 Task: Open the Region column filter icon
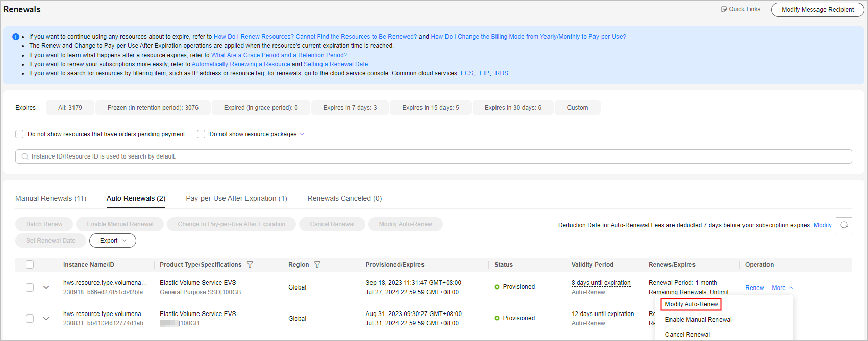click(317, 265)
